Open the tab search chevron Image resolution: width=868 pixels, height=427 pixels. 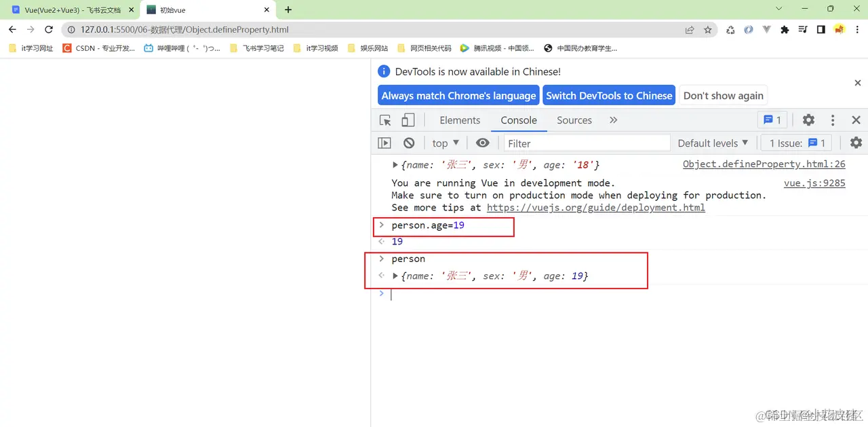[x=778, y=9]
